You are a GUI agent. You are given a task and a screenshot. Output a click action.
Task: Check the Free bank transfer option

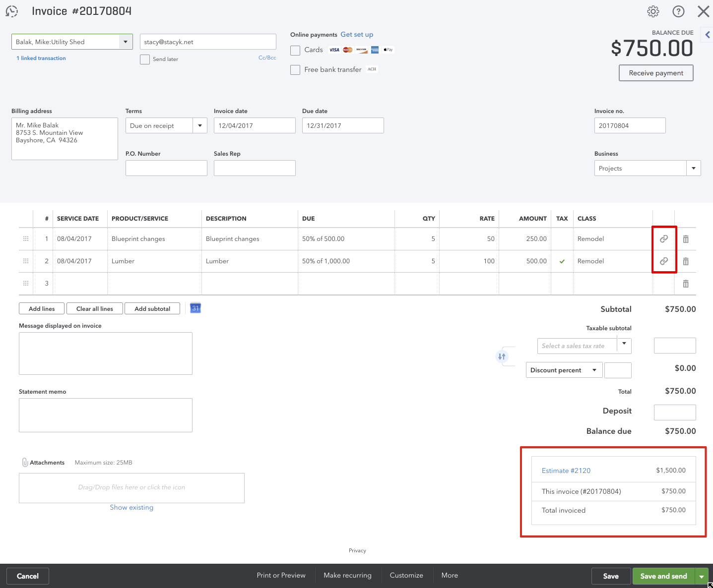tap(295, 70)
